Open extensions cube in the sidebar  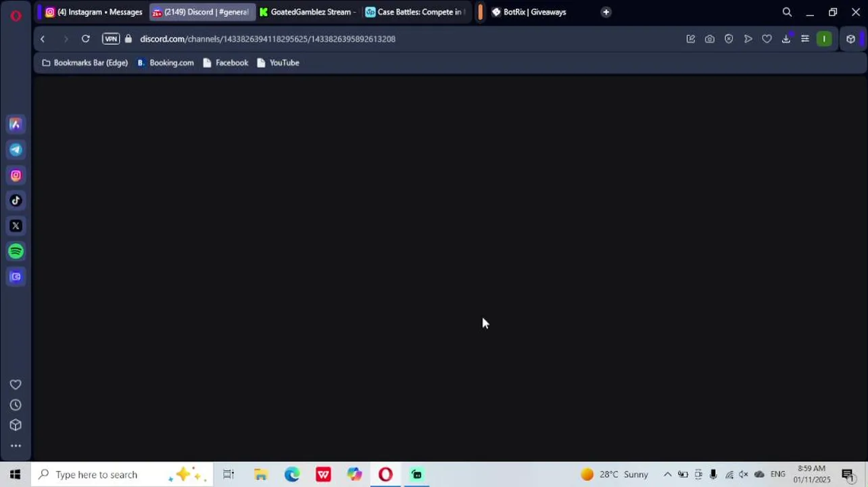coord(16,425)
